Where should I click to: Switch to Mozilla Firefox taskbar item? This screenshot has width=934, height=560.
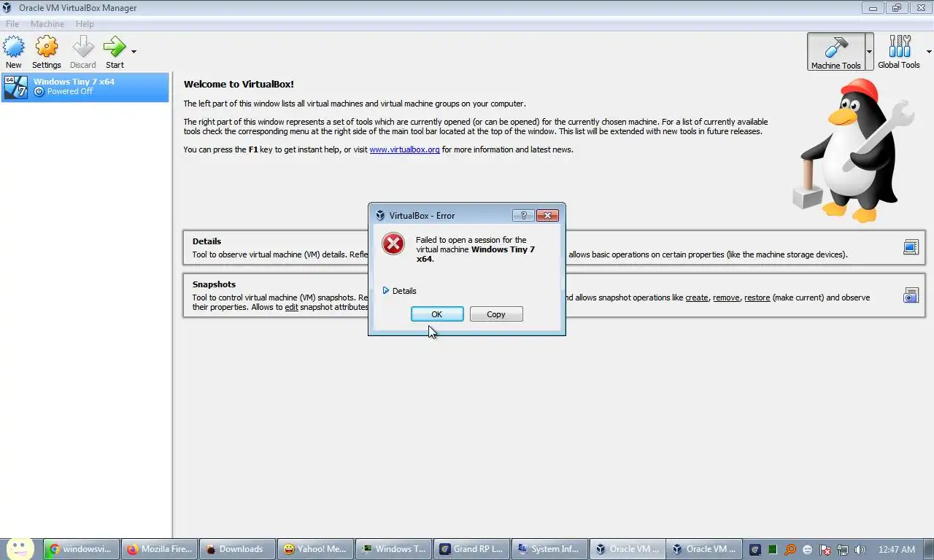[159, 549]
